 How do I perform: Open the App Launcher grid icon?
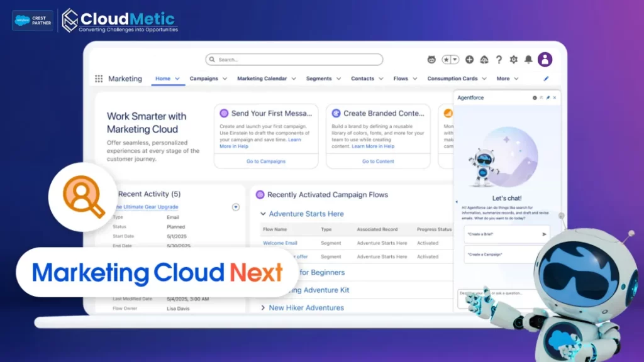99,79
